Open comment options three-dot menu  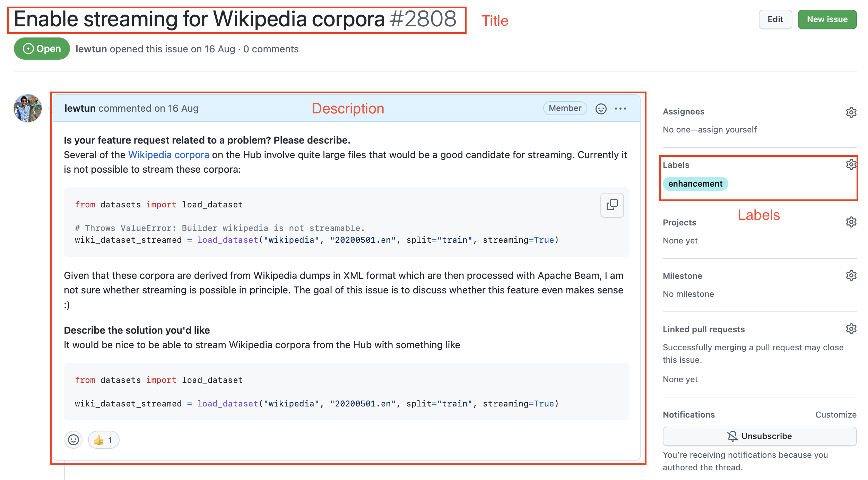coord(620,109)
